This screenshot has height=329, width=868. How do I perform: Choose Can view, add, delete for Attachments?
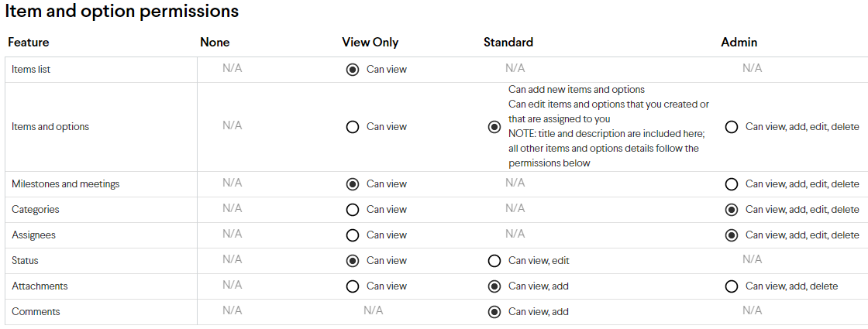tap(732, 286)
